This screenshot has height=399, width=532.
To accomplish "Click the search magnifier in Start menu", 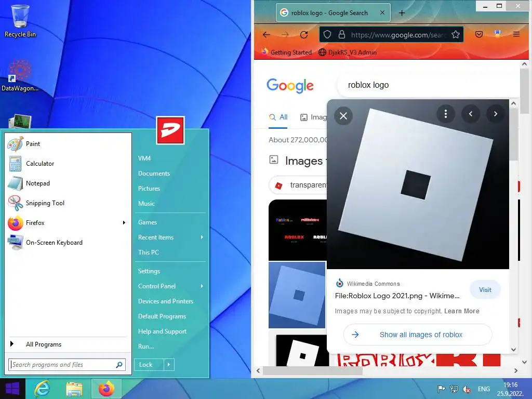I will 119,365.
